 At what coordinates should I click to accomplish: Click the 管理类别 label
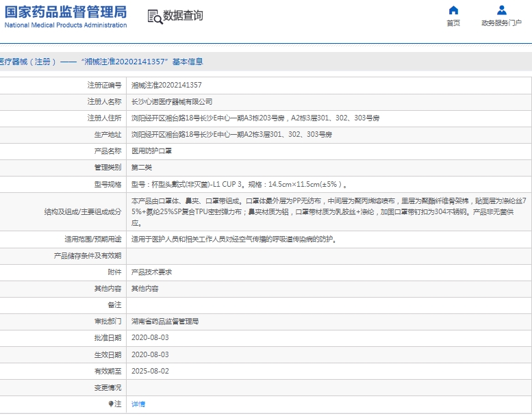pos(107,168)
